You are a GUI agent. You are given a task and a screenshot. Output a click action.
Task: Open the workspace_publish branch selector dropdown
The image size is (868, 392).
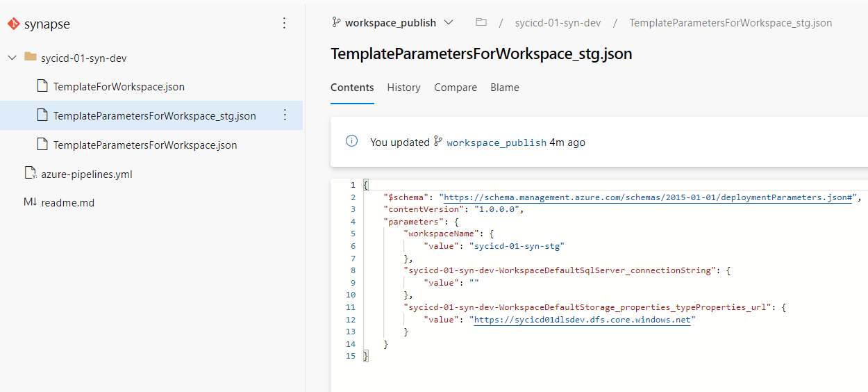point(393,22)
